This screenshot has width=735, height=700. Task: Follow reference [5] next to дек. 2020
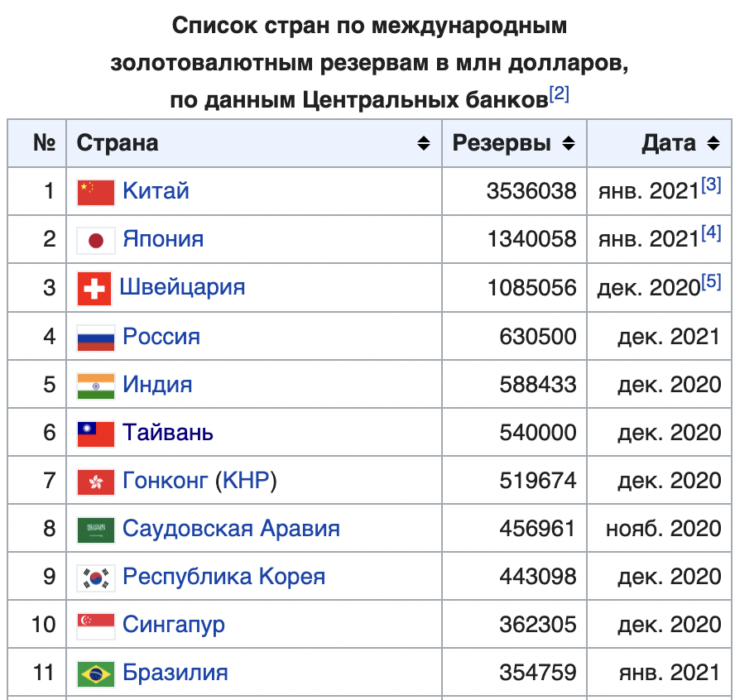pyautogui.click(x=711, y=281)
